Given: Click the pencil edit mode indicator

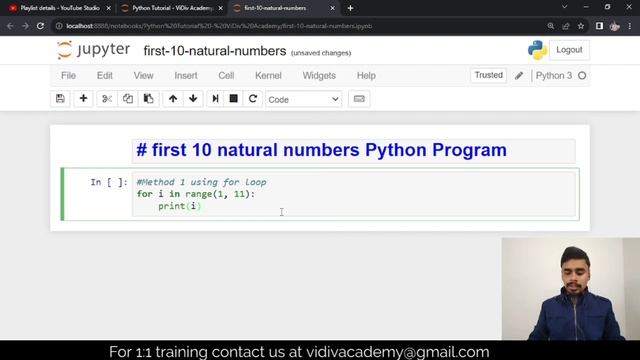Looking at the screenshot, I should 519,76.
